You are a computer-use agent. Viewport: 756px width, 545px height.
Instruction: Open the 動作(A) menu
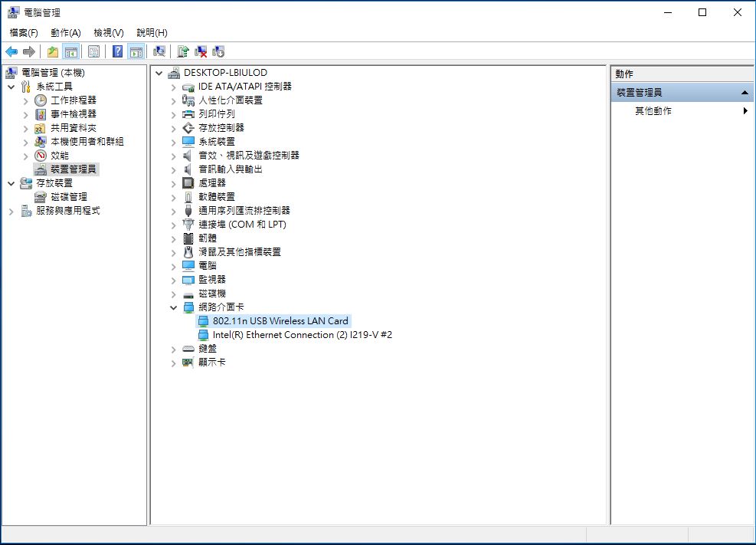[x=66, y=33]
